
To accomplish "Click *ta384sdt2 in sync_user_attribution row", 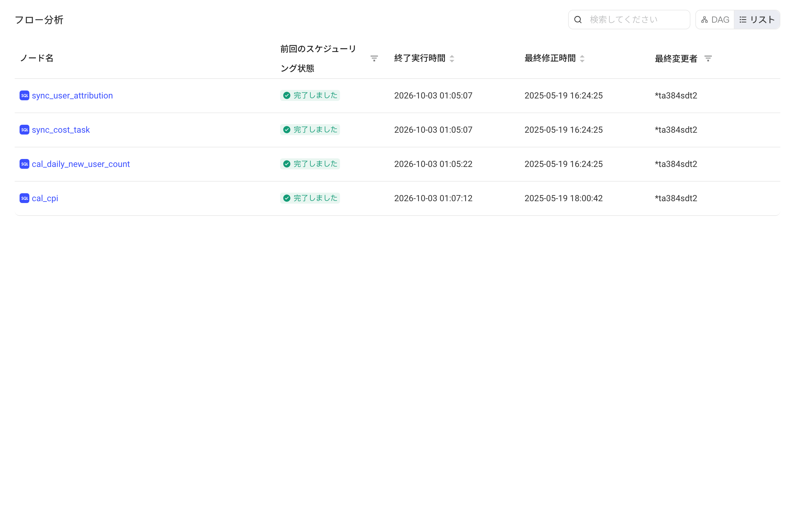I will [675, 95].
